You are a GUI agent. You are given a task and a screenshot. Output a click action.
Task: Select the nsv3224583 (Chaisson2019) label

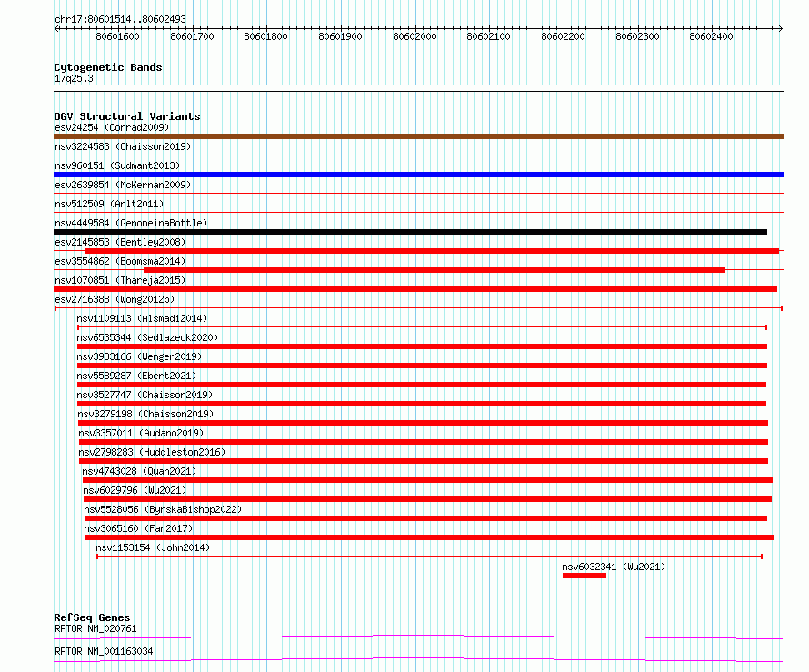123,146
